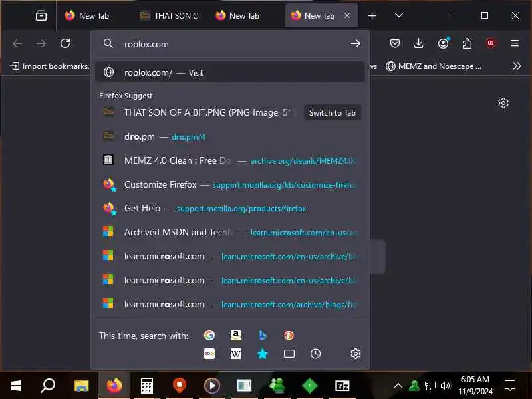This screenshot has width=532, height=399.
Task: Show hidden system tray icons
Action: tap(398, 386)
